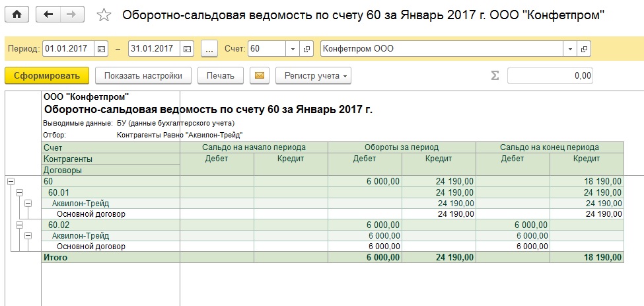
Task: Click the sum Σ icon
Action: click(x=495, y=75)
